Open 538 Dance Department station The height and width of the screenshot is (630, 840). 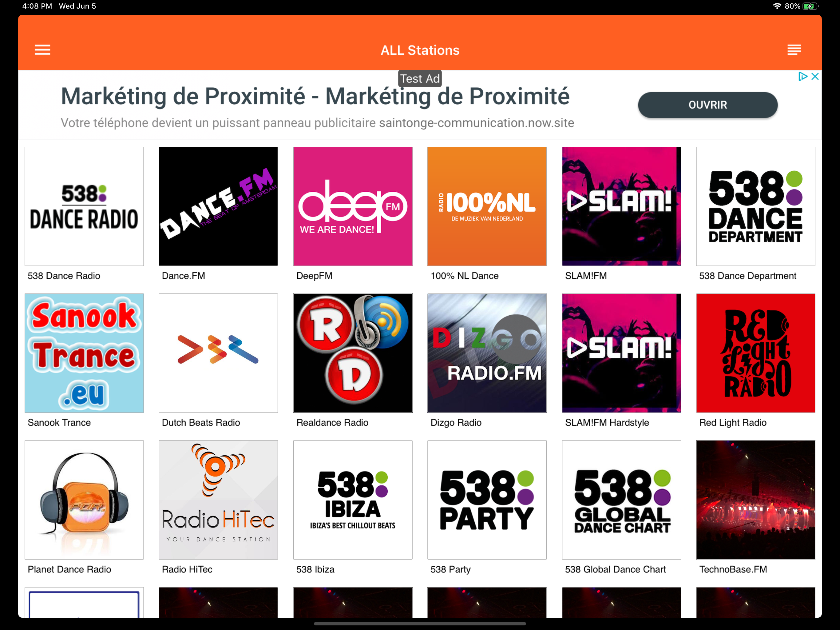click(x=755, y=206)
